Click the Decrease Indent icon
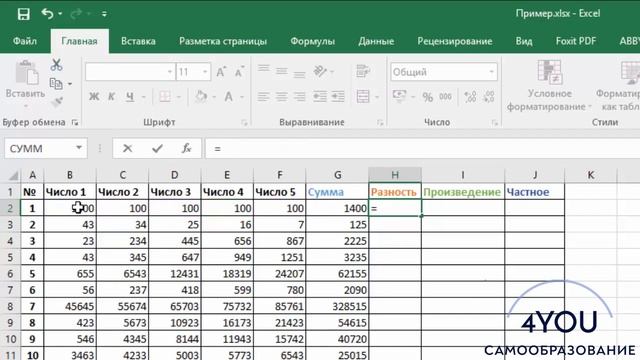This screenshot has width=640, height=360. point(320,97)
